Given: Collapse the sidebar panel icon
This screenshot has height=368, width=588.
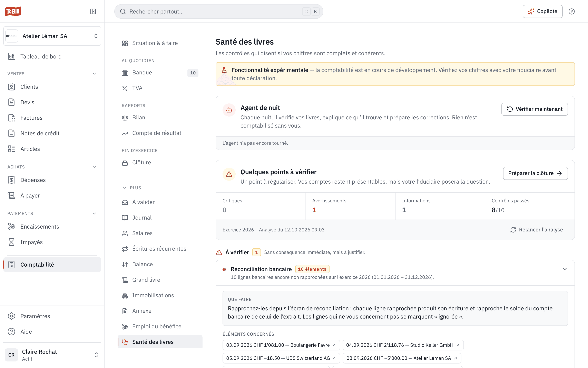Looking at the screenshot, I should point(93,11).
